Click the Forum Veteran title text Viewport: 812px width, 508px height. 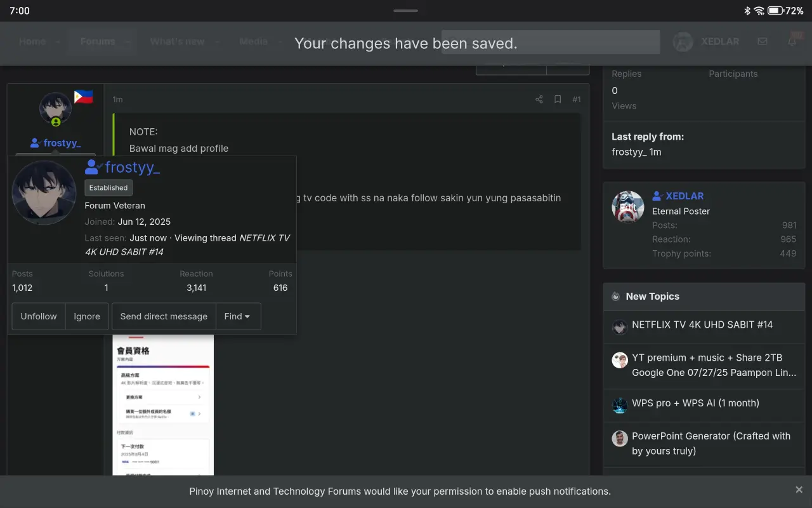point(115,206)
